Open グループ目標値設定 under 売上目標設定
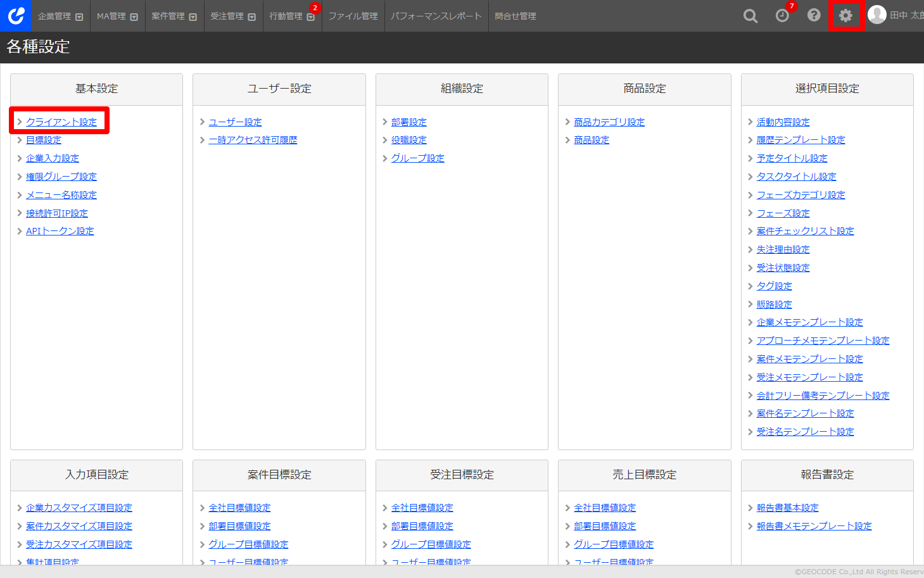 [x=614, y=544]
